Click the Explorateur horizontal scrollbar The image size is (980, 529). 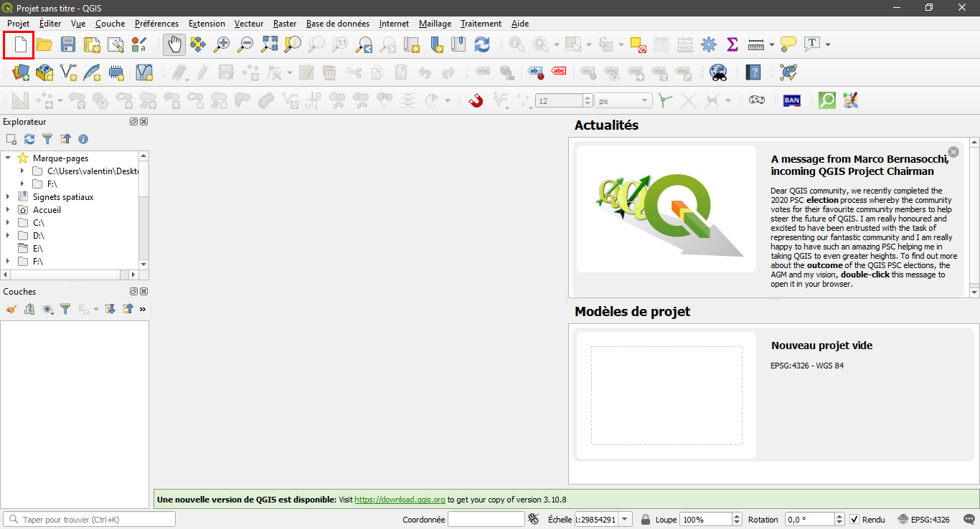70,275
